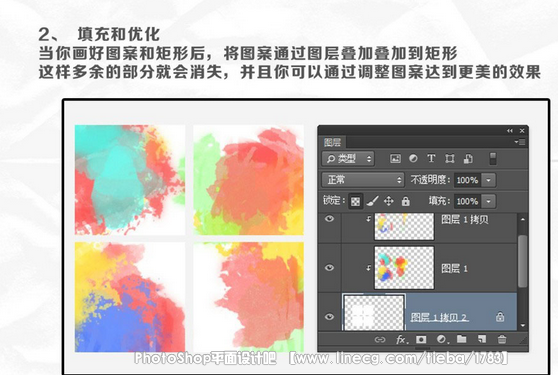Select the 图层 panel tab
558x375 pixels.
coord(332,143)
